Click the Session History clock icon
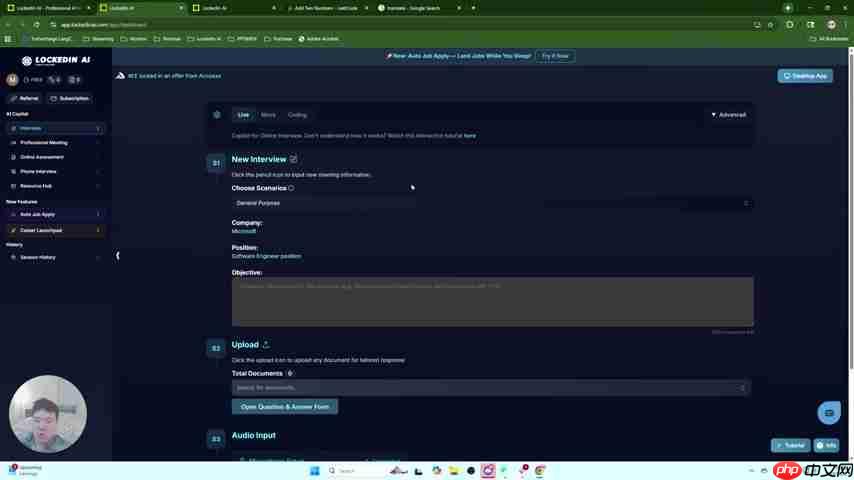Image resolution: width=854 pixels, height=480 pixels. point(13,257)
